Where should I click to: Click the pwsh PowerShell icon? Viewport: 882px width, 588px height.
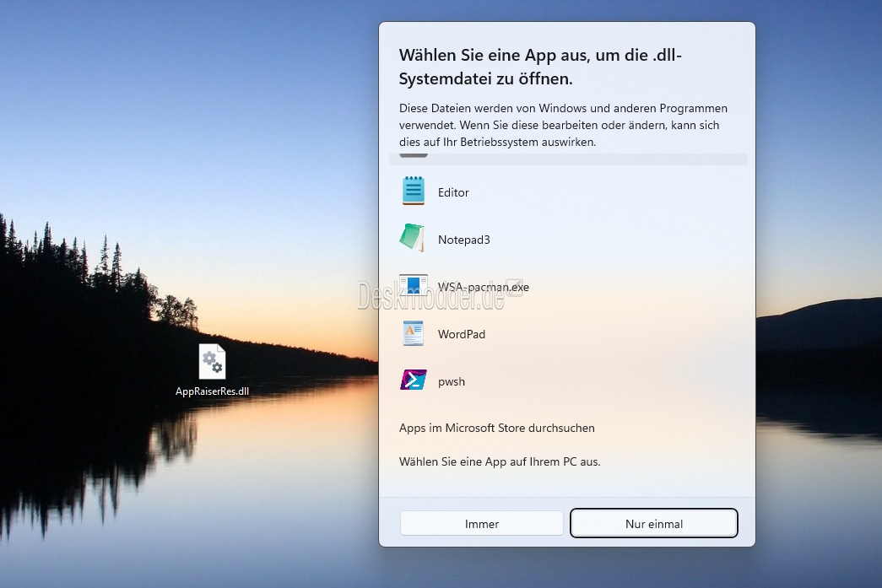point(414,380)
